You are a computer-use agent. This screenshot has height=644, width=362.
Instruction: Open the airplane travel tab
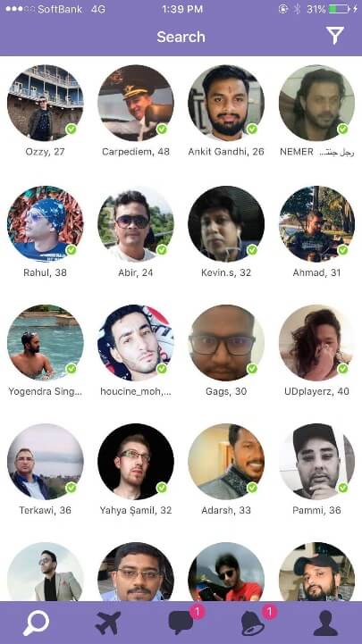(108, 623)
